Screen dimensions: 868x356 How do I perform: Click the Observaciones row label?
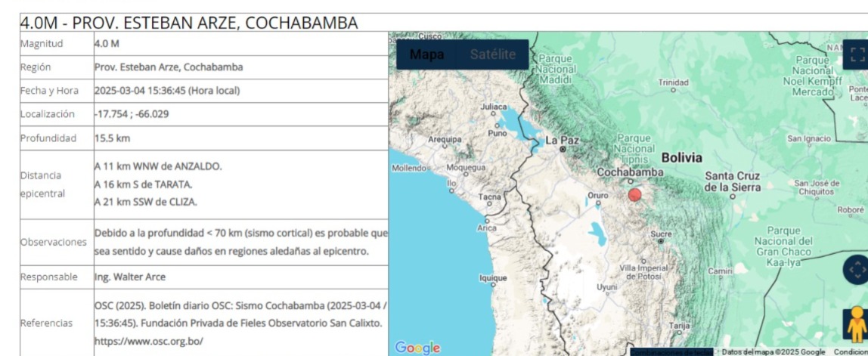(x=54, y=242)
